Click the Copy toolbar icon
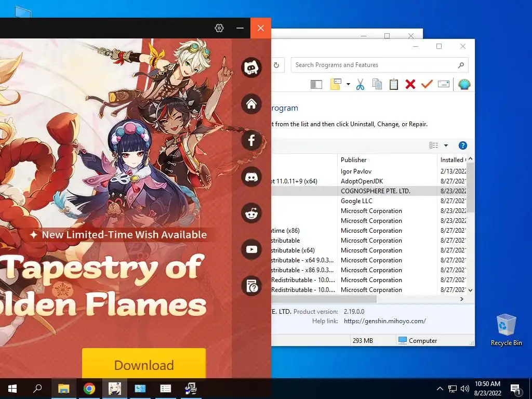This screenshot has height=399, width=532. 377,84
